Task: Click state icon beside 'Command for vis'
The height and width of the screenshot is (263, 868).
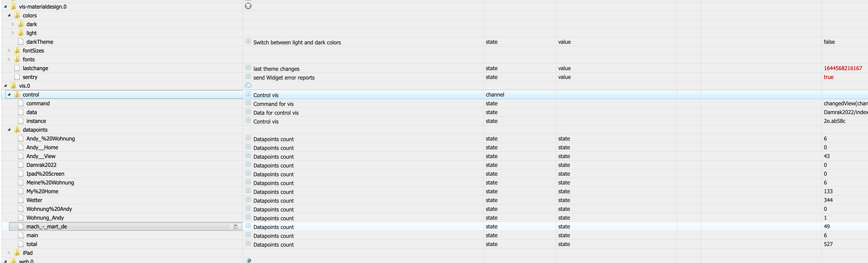Action: coord(248,103)
